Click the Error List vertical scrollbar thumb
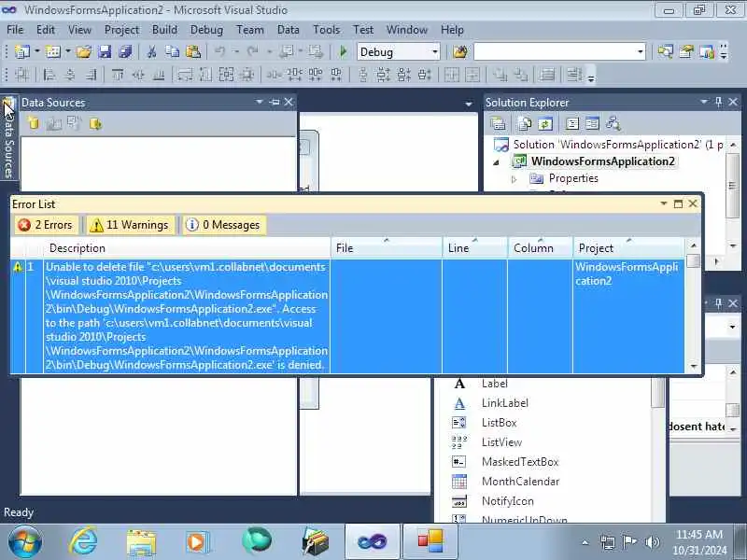Viewport: 747px width, 560px height. (694, 261)
